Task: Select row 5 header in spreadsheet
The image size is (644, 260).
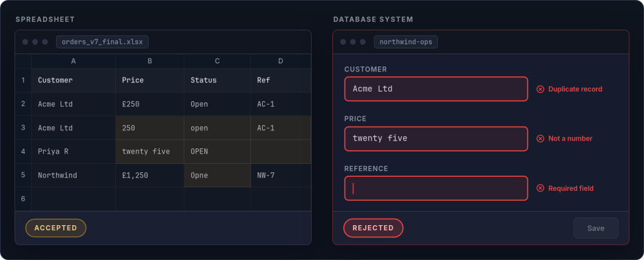Action: 23,175
